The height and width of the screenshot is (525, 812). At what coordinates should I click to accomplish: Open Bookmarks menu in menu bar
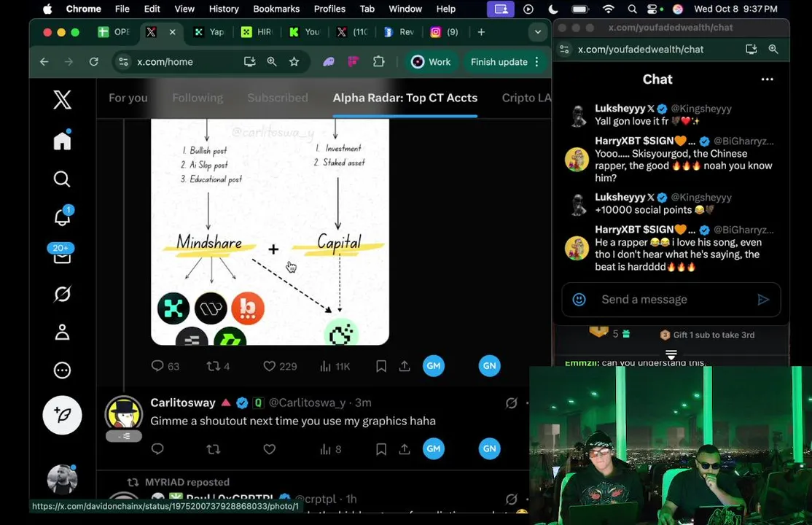[x=276, y=9]
